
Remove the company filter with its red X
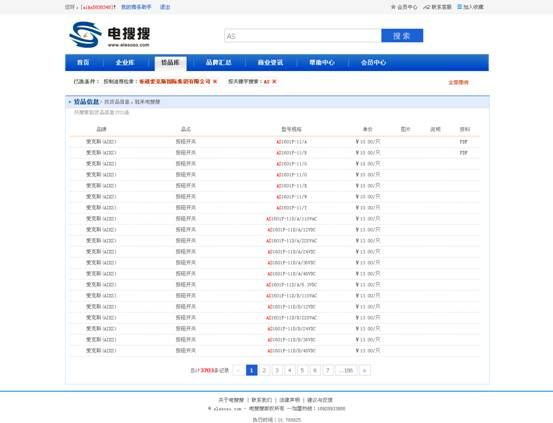(215, 81)
